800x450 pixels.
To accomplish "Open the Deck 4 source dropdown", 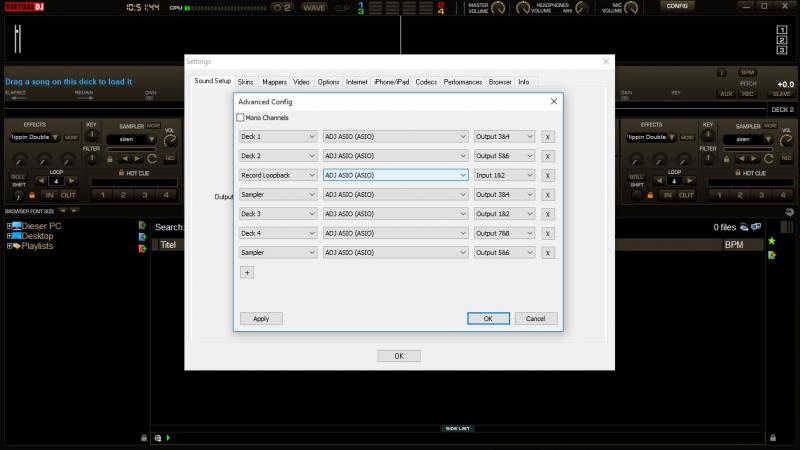I will (x=278, y=234).
